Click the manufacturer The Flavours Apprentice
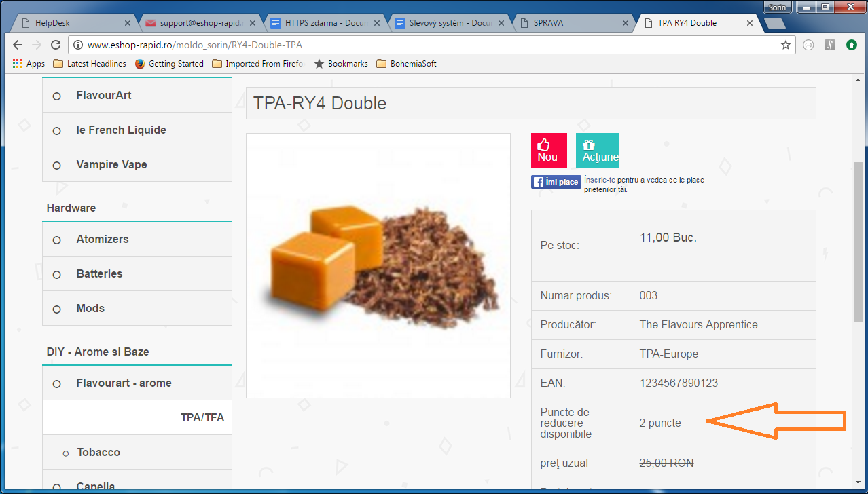The height and width of the screenshot is (494, 868). click(x=699, y=324)
